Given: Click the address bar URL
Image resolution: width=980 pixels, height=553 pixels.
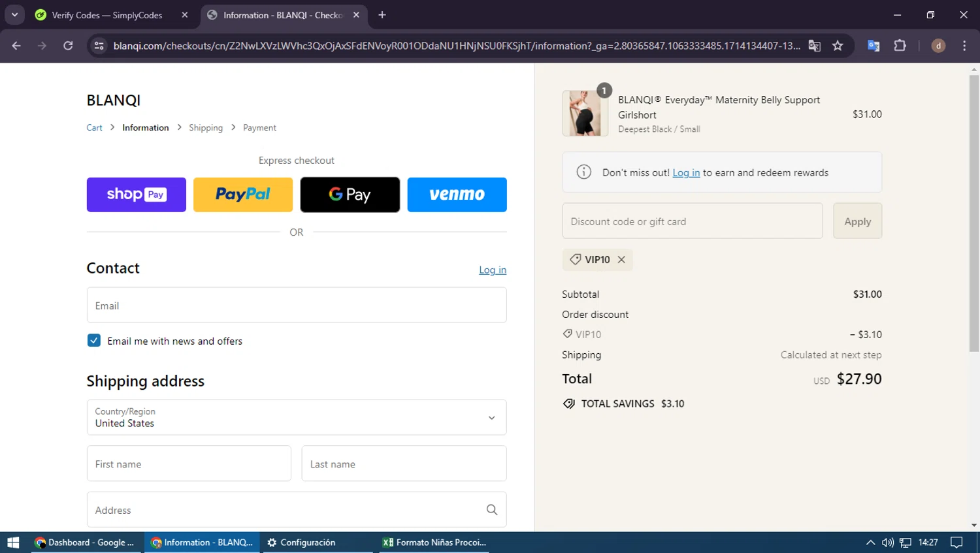Looking at the screenshot, I should pos(457,46).
